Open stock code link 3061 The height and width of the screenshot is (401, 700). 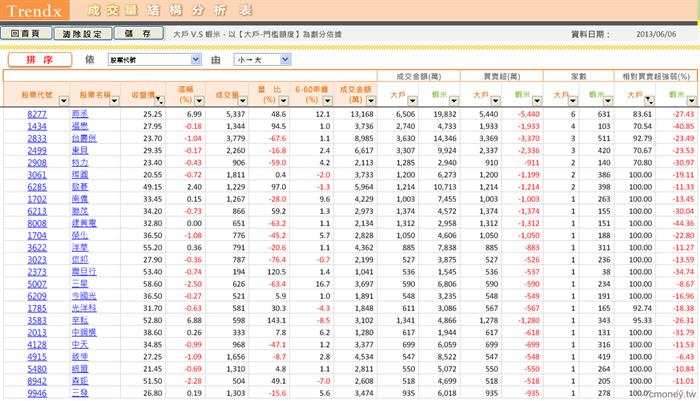(37, 175)
